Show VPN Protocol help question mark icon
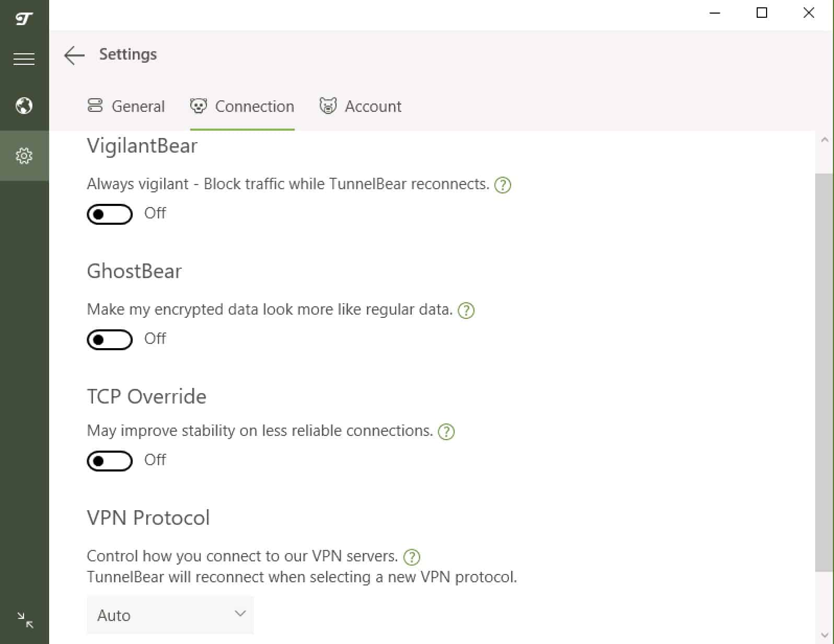This screenshot has height=644, width=834. point(412,557)
